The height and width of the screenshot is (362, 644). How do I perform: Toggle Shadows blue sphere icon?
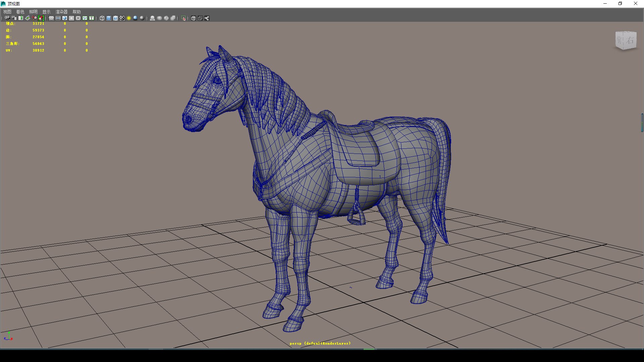[x=135, y=18]
